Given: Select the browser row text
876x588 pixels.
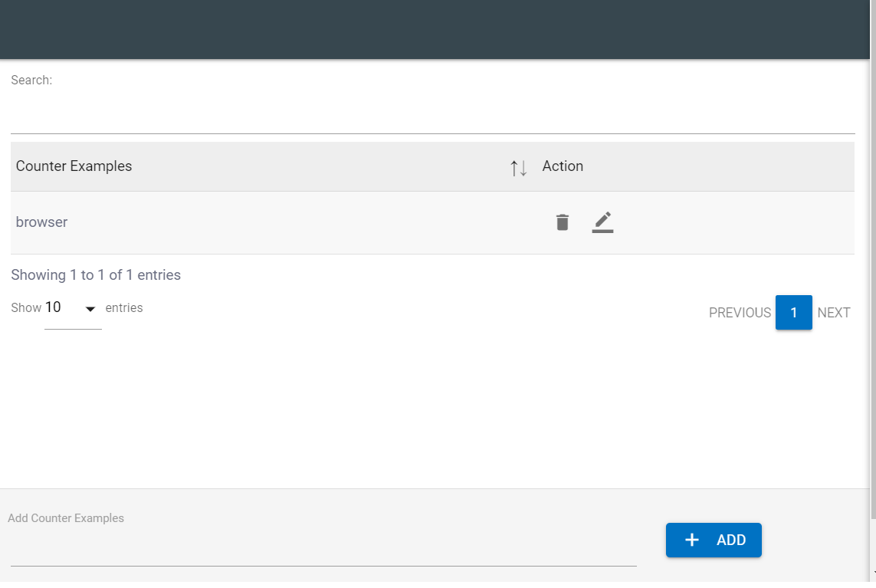Looking at the screenshot, I should 42,222.
